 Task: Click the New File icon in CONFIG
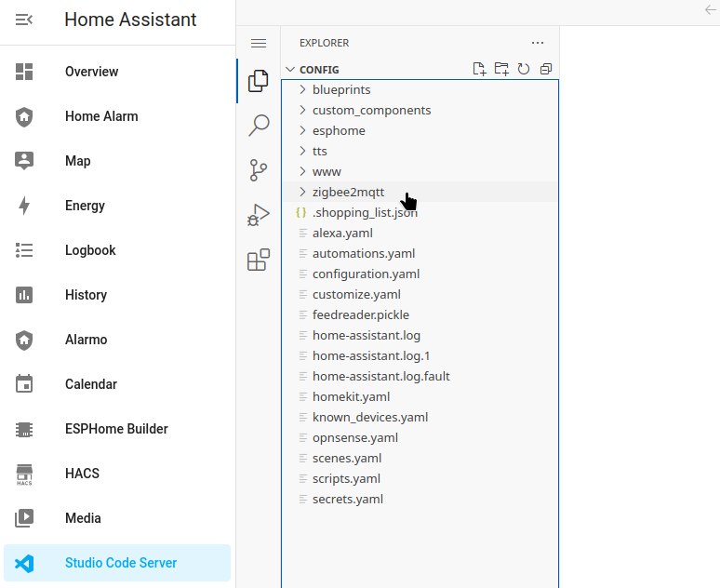tap(479, 70)
